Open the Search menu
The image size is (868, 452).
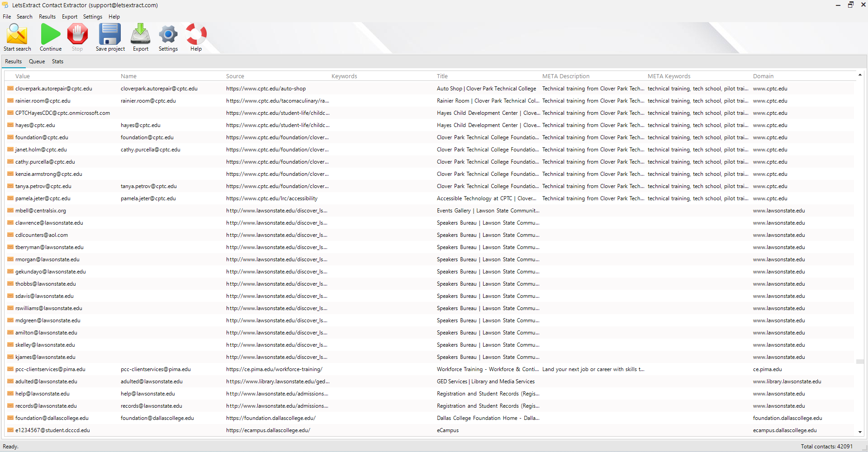[x=24, y=17]
